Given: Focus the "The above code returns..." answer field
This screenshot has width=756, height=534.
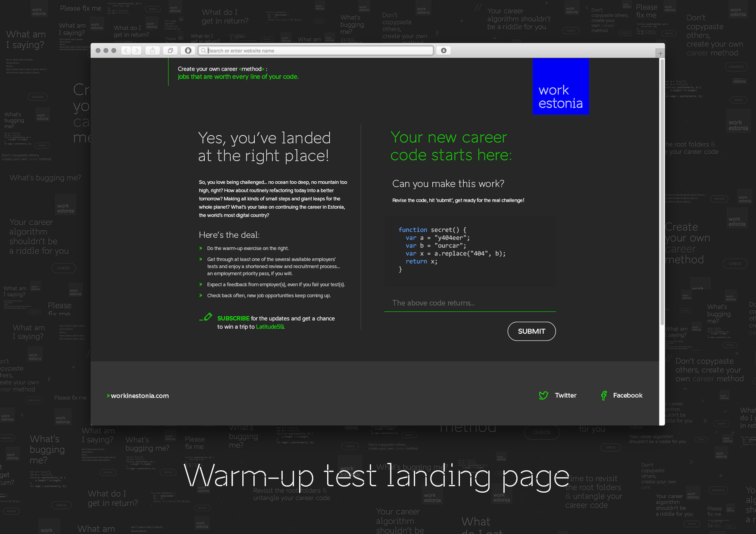Looking at the screenshot, I should coord(470,303).
